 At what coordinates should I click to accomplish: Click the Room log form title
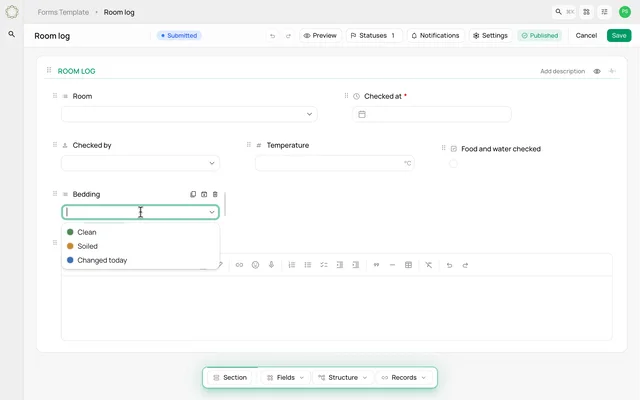(x=52, y=36)
